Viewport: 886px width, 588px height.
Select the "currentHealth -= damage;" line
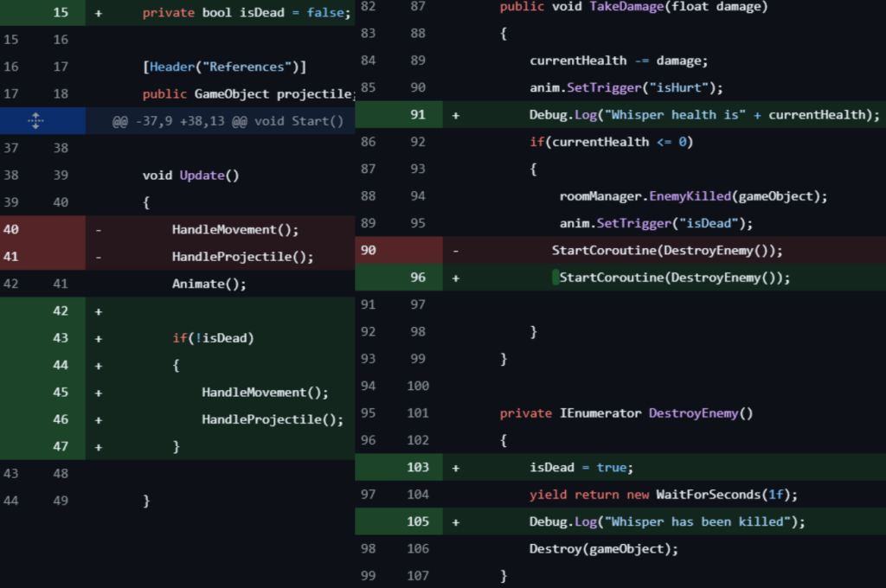tap(618, 61)
